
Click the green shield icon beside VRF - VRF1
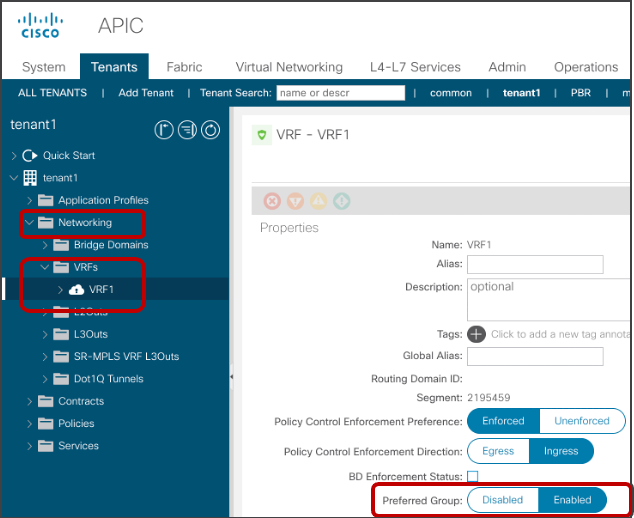click(x=262, y=135)
